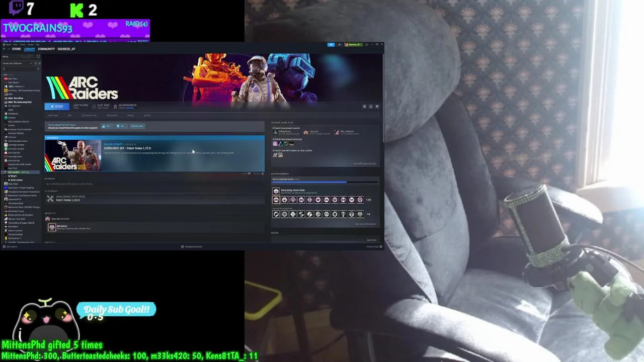
Task: Open the second recently-played friend avatar
Action: pos(306,132)
